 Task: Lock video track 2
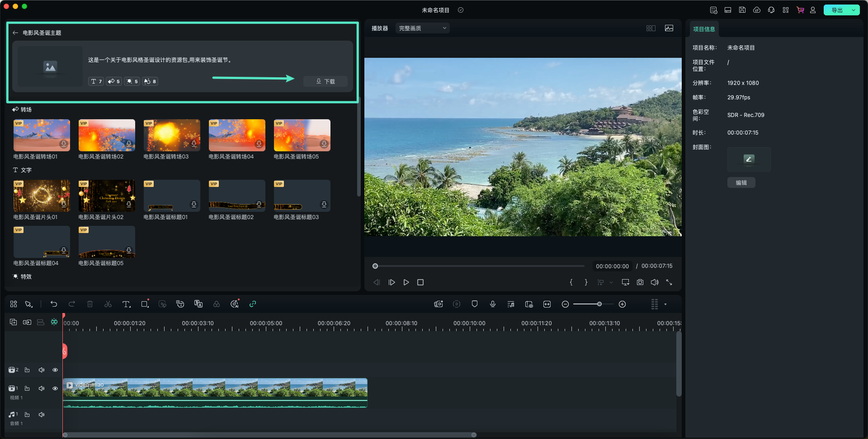(x=27, y=370)
